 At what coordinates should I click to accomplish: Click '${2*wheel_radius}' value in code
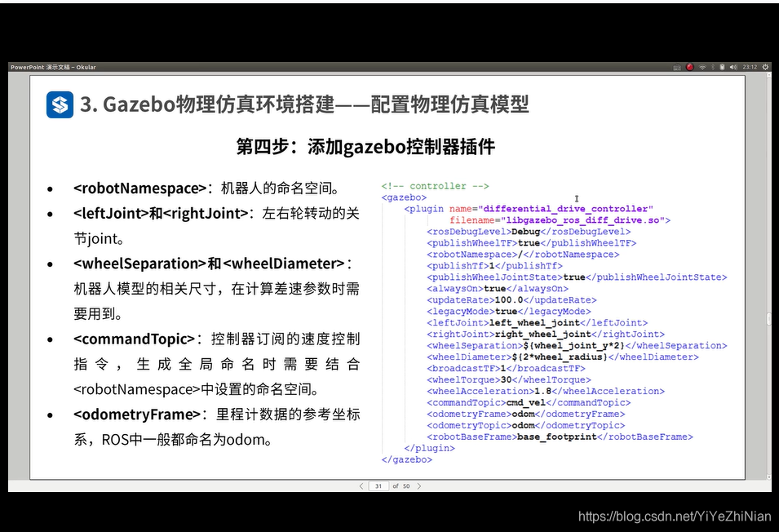560,357
